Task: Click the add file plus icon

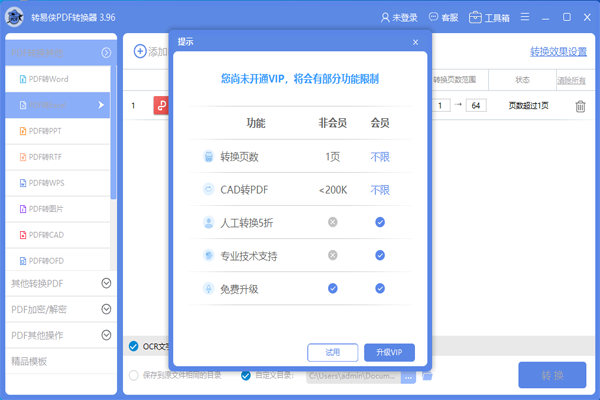Action: coord(139,52)
